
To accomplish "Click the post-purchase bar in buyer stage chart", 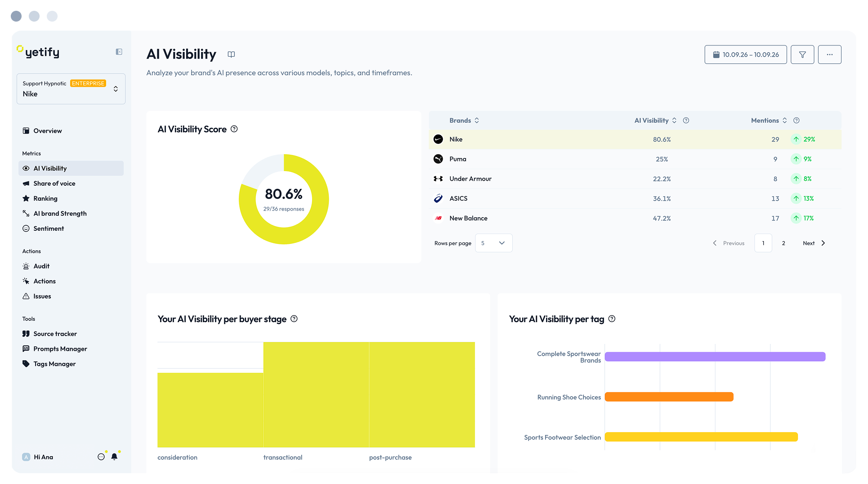I will pyautogui.click(x=422, y=395).
